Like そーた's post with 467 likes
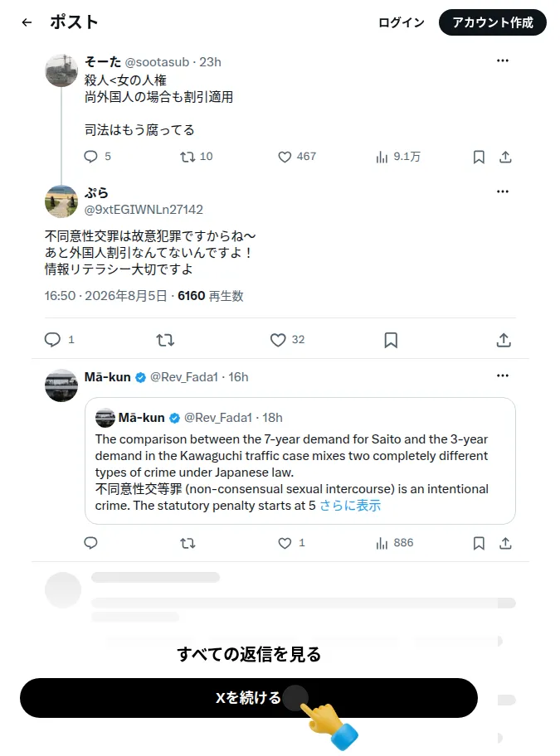560x756 pixels. [285, 157]
